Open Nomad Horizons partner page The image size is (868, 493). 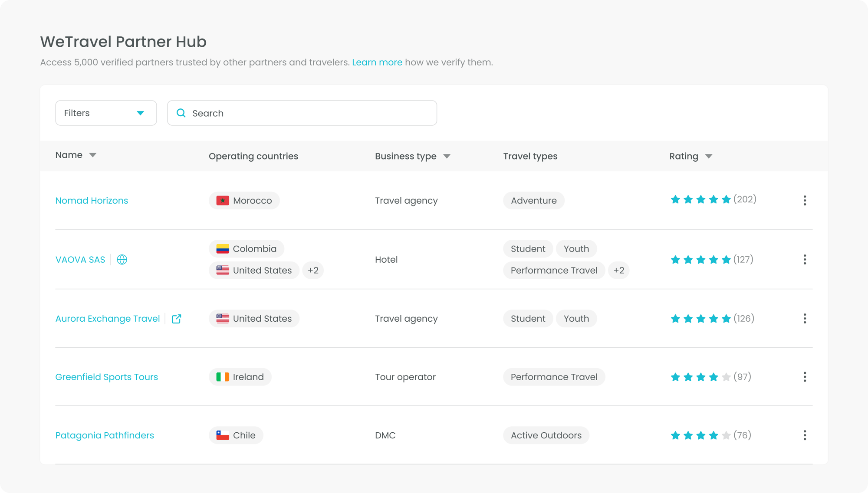pyautogui.click(x=92, y=201)
